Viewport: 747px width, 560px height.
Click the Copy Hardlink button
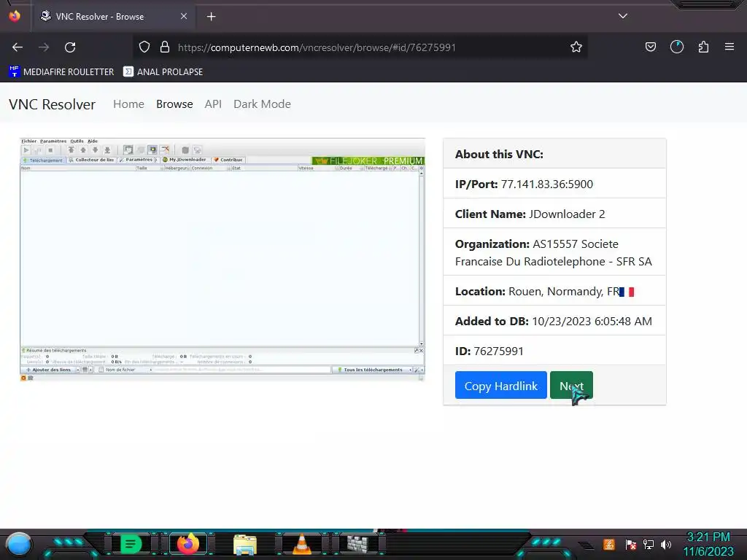[x=500, y=385]
